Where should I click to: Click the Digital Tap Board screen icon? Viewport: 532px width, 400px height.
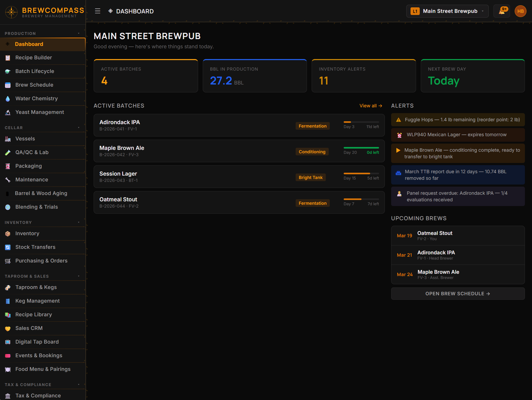click(x=8, y=342)
